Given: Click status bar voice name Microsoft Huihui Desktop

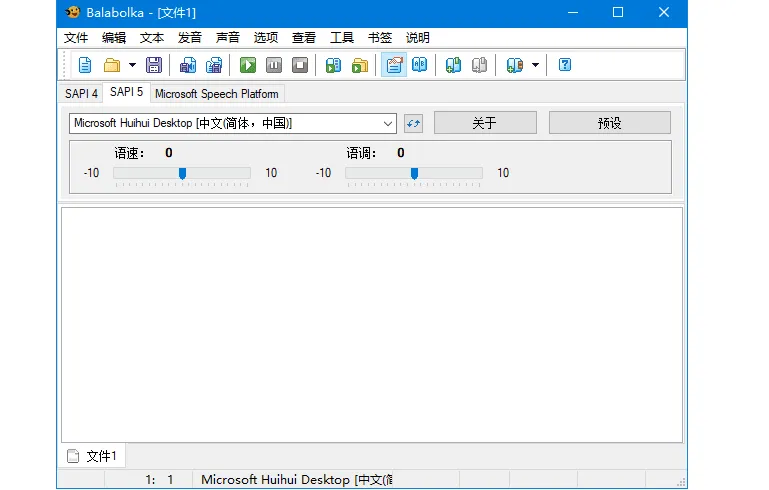Looking at the screenshot, I should click(297, 479).
